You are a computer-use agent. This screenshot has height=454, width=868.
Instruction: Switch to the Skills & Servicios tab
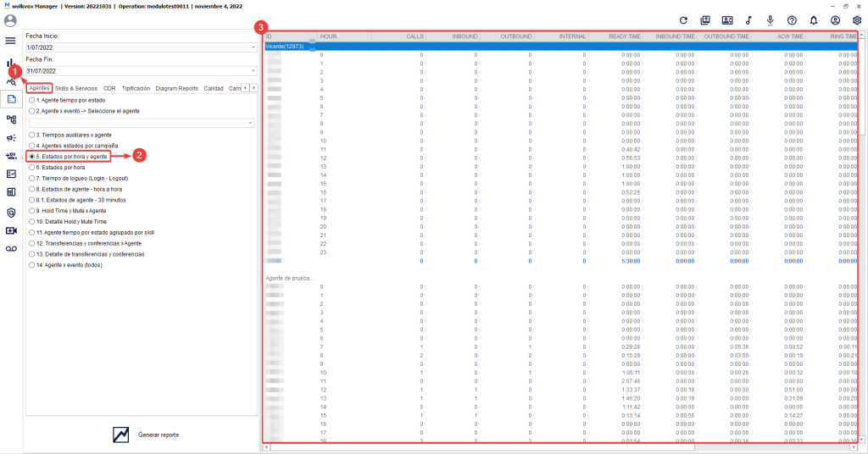coord(76,88)
